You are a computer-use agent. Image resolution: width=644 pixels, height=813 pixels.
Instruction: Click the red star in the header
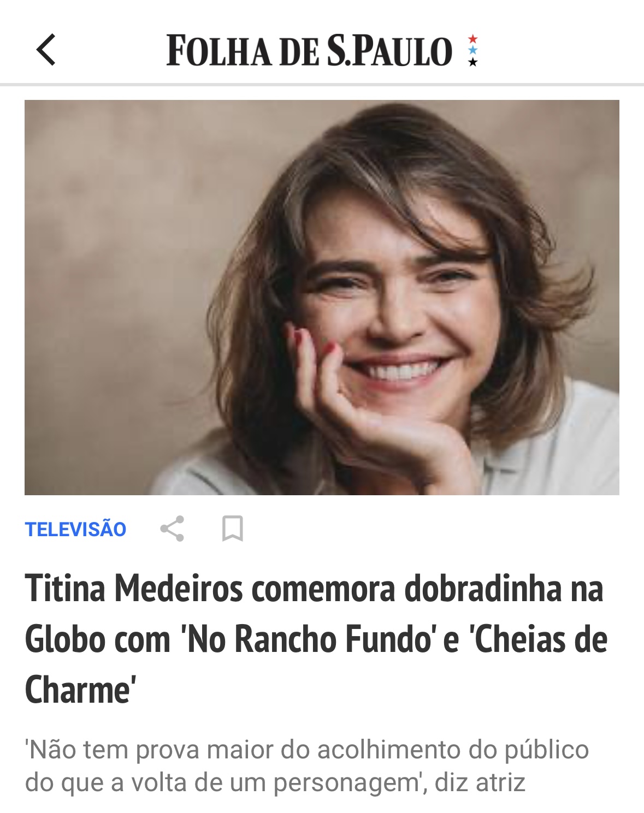coord(473,39)
